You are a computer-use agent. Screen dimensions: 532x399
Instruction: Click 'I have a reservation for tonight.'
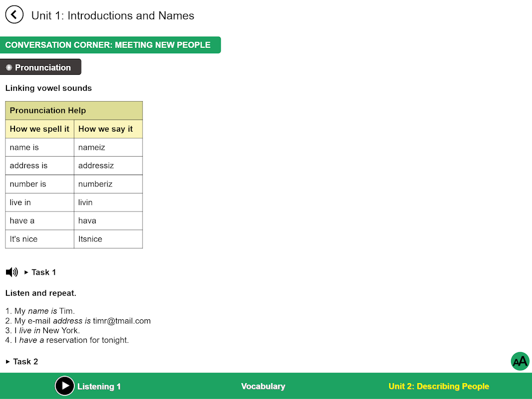click(x=67, y=340)
